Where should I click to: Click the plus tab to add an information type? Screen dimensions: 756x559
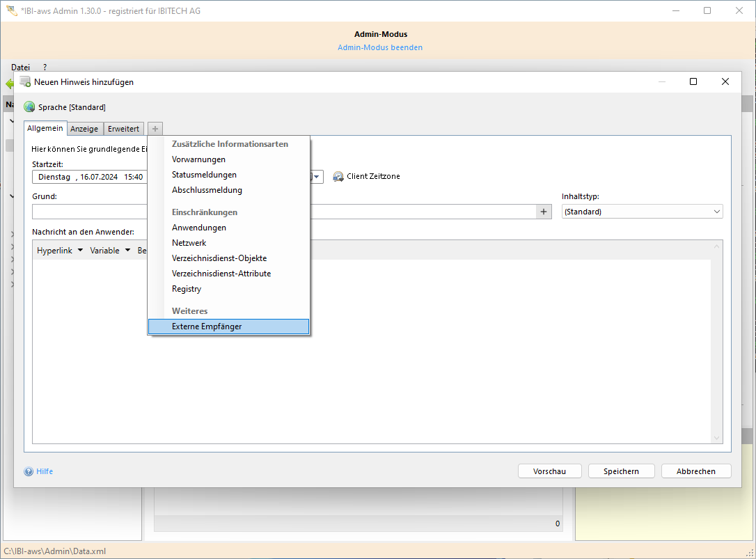point(155,129)
